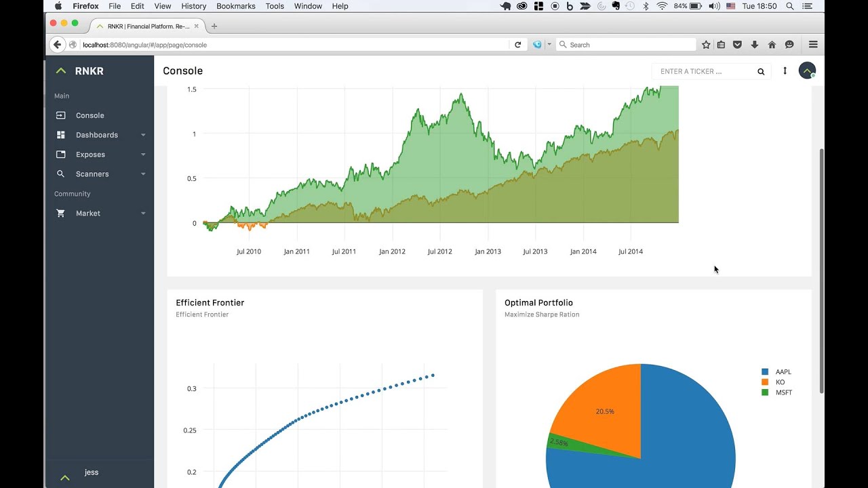Click the Exposes window icon
Image resolution: width=868 pixels, height=488 pixels.
coord(61,155)
